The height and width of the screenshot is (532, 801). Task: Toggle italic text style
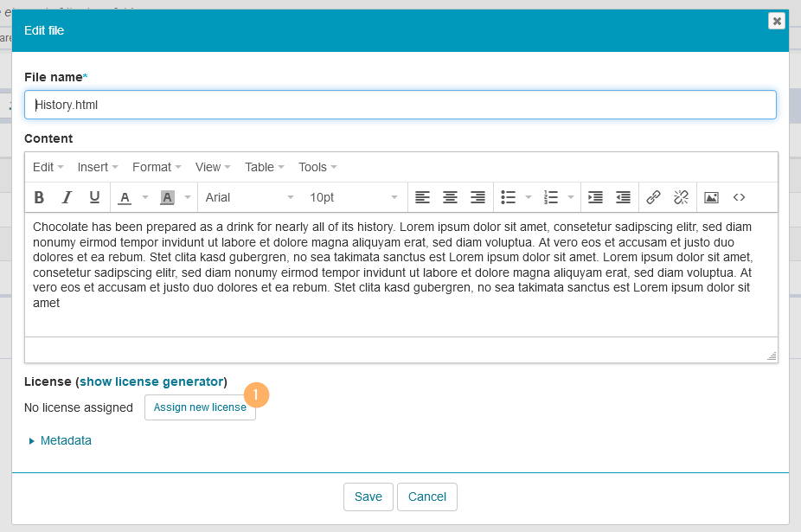[x=67, y=197]
